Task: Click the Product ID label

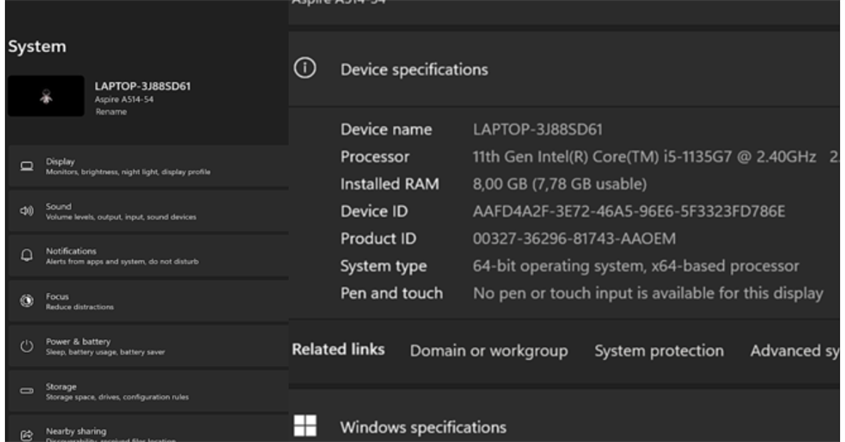Action: 378,239
